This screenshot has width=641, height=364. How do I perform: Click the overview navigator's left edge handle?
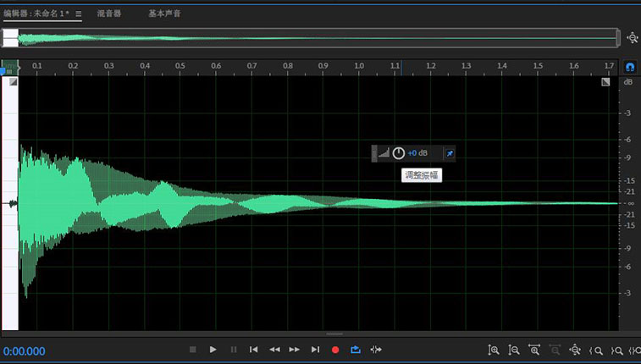click(3, 38)
